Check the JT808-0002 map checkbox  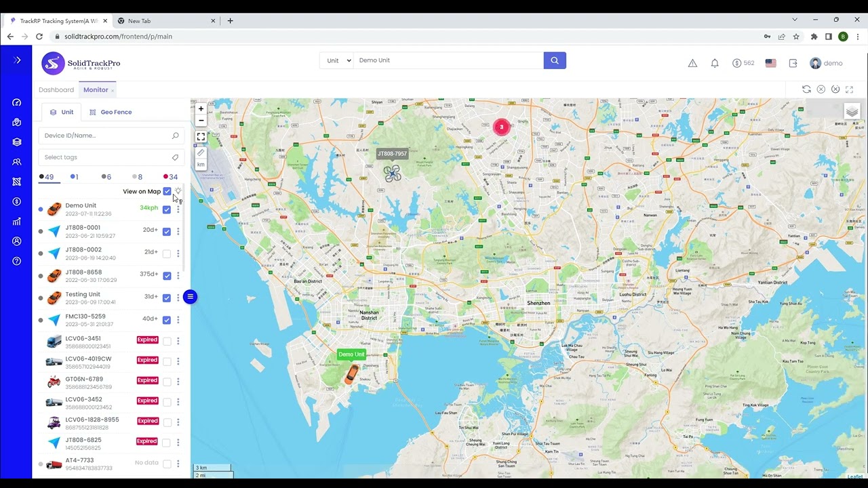click(x=167, y=253)
